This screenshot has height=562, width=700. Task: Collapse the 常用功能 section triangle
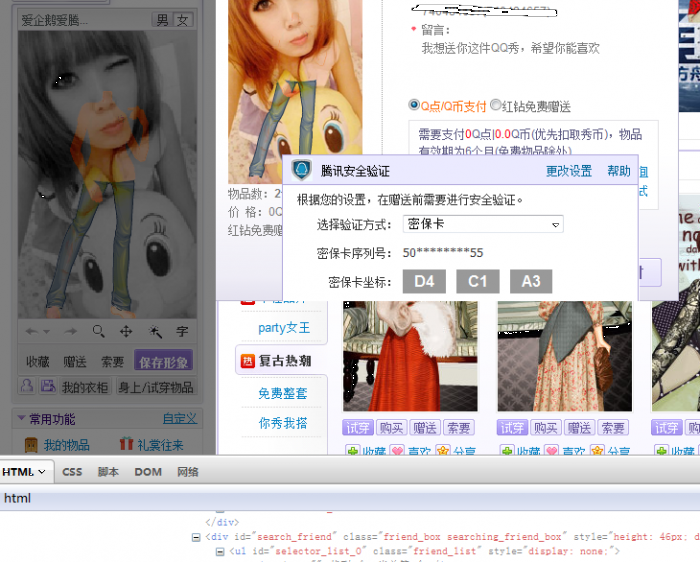(x=21, y=418)
